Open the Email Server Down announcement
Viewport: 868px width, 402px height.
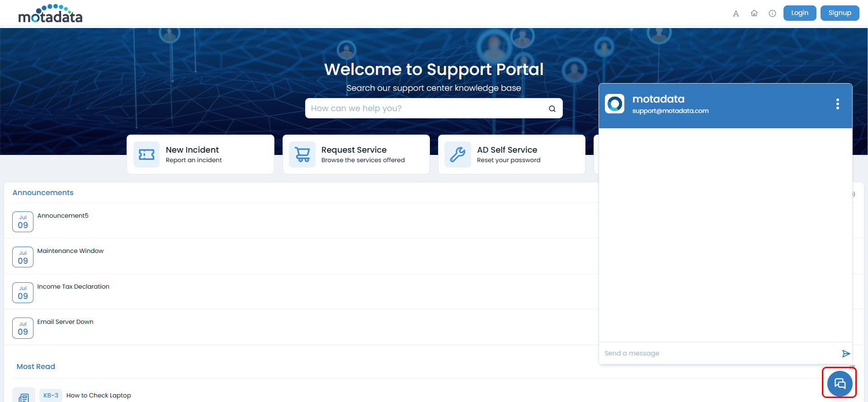pos(65,322)
